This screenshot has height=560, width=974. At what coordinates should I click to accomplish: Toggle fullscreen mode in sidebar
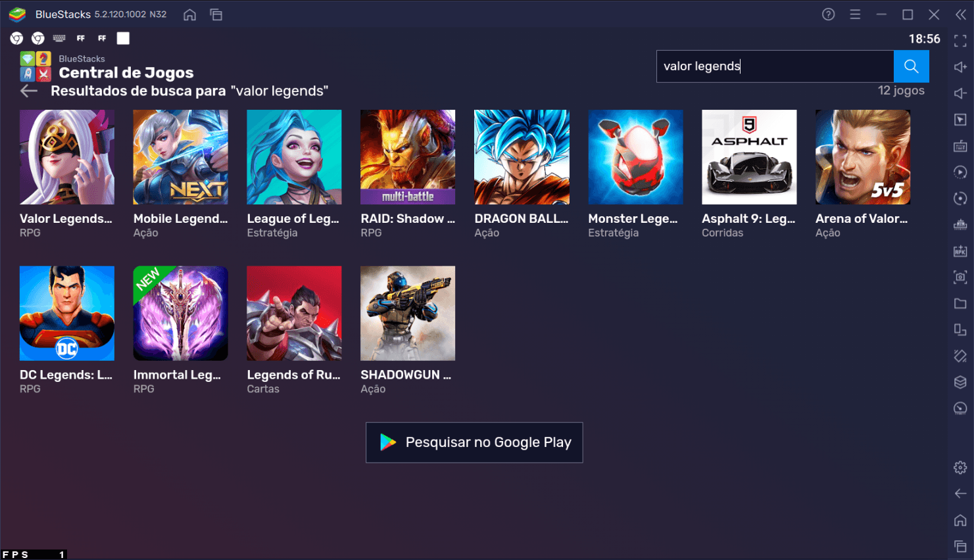(960, 41)
